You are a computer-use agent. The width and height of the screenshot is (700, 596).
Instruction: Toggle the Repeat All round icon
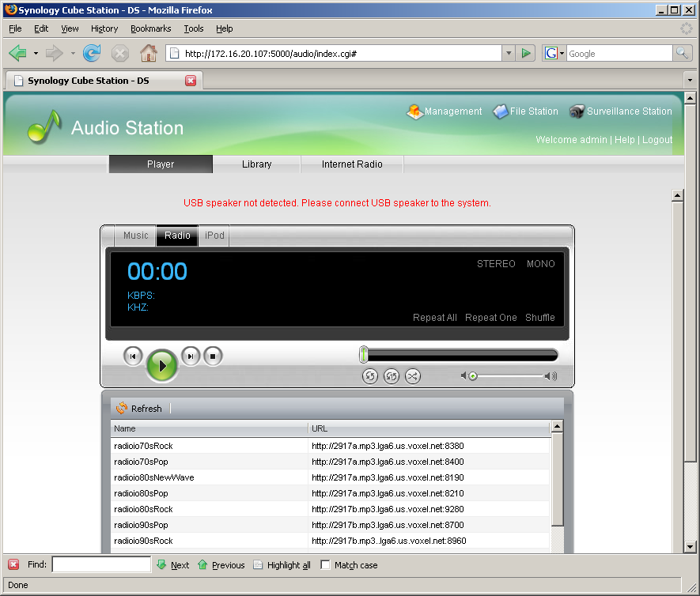coord(370,376)
